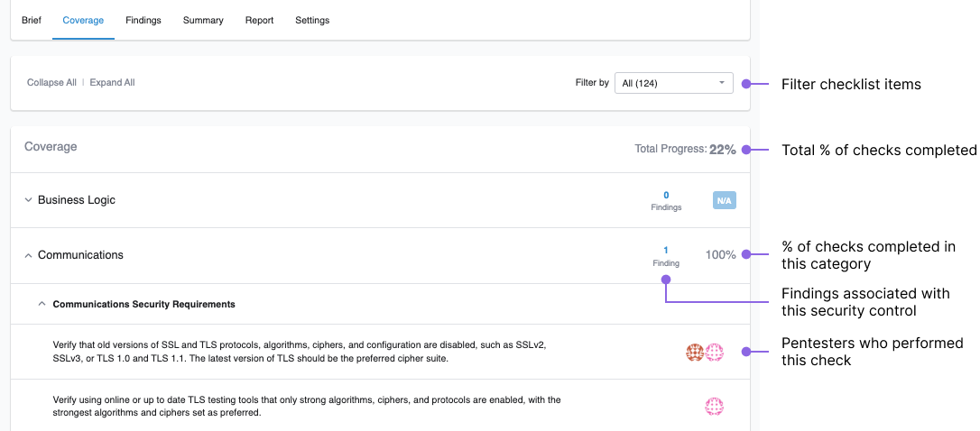Open the 1 Finding link in Communications
Screen dimensions: 980x431
(x=666, y=256)
